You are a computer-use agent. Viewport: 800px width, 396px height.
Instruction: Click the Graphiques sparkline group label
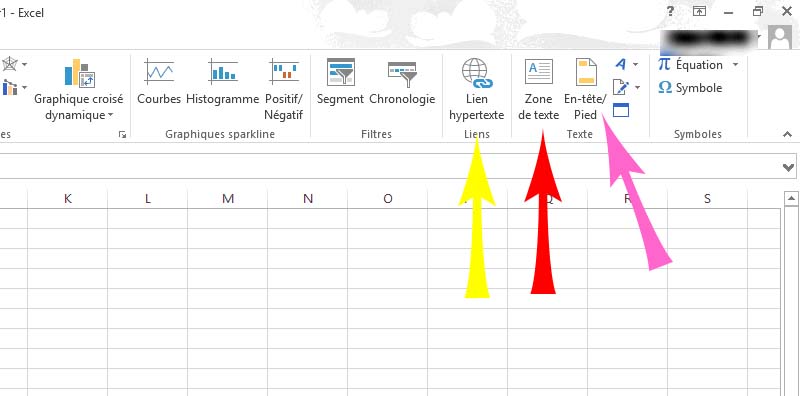coord(220,134)
